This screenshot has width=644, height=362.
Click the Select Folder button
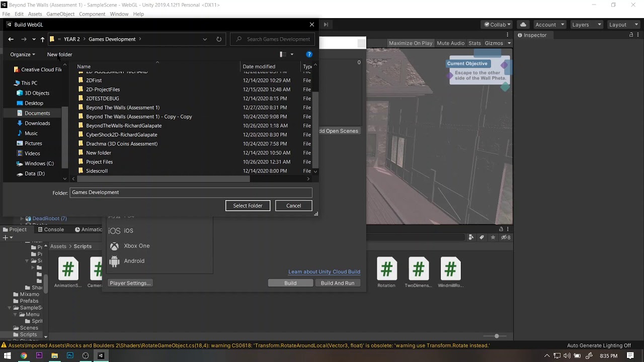pos(248,206)
